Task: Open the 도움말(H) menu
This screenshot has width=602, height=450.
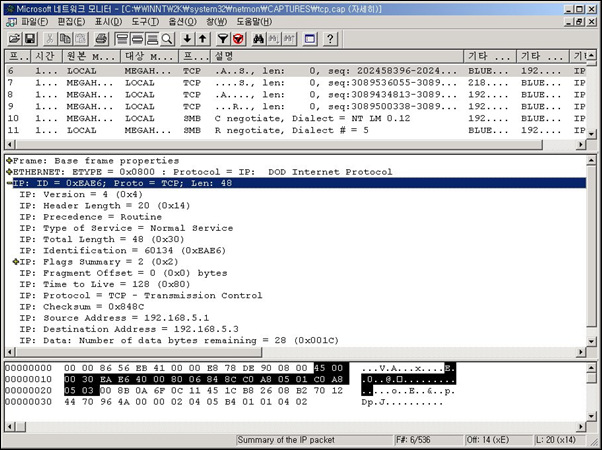Action: (x=254, y=22)
